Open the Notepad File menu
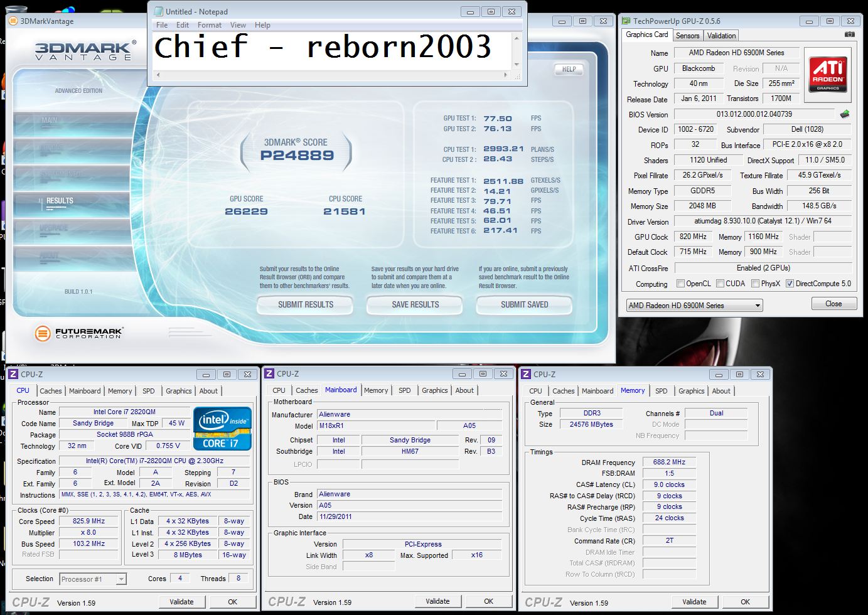 [x=162, y=25]
